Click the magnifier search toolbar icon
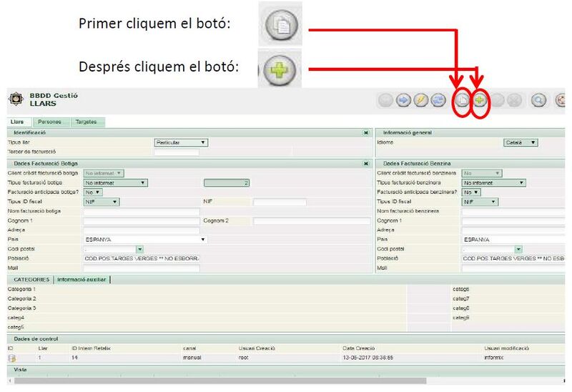The height and width of the screenshot is (392, 572). point(538,101)
